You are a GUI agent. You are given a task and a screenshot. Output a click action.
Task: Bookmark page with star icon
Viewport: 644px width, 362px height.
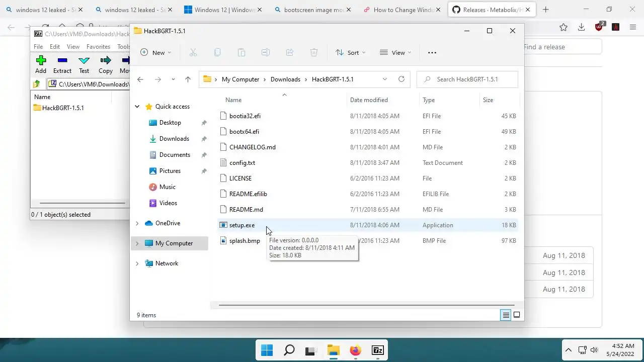563,27
